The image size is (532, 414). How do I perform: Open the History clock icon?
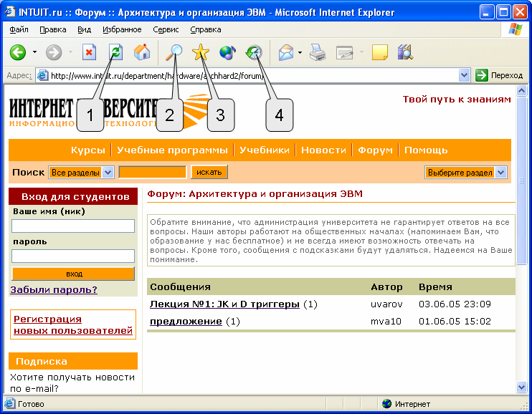(x=254, y=52)
